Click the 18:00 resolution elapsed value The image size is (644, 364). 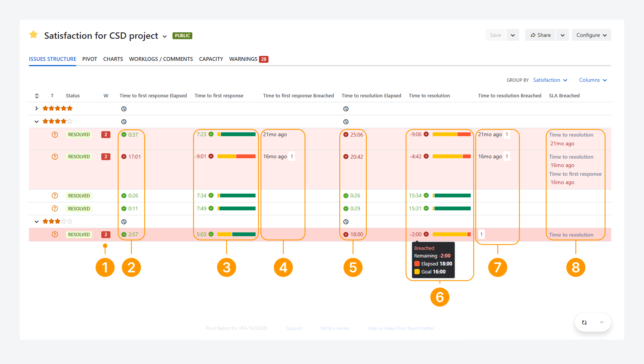point(357,235)
